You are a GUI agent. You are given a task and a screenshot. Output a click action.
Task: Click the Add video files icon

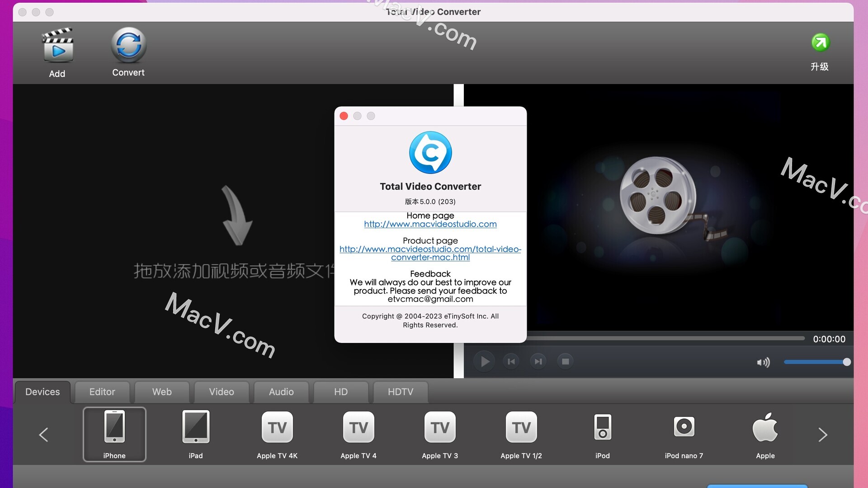coord(57,52)
